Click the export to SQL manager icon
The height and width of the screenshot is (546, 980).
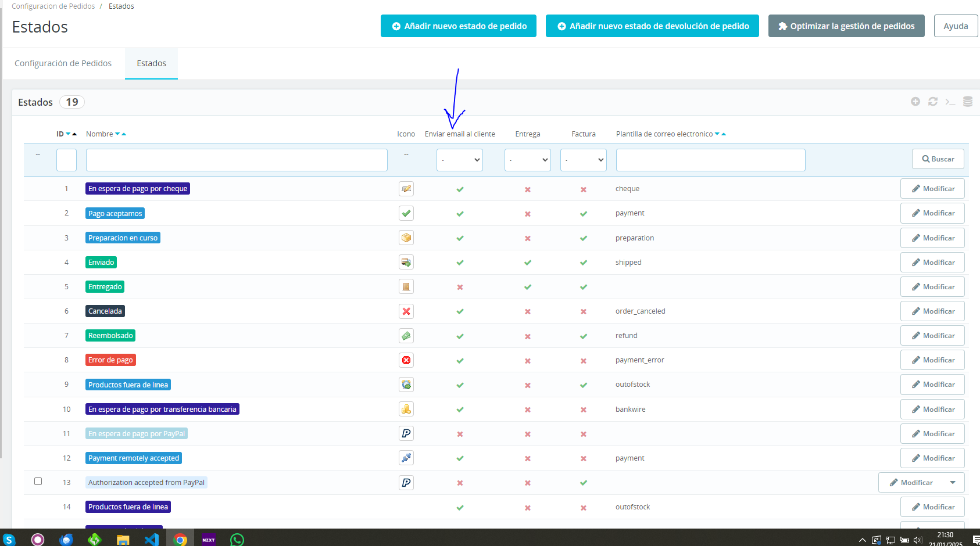(968, 102)
